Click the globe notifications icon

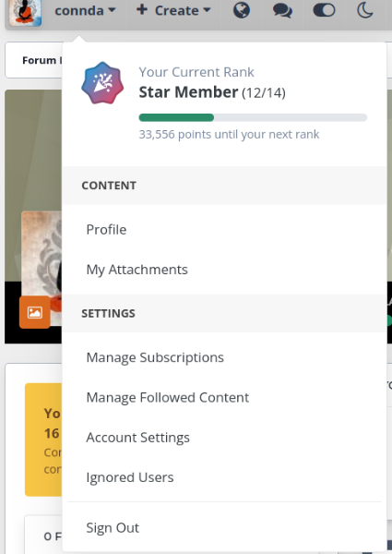click(242, 10)
